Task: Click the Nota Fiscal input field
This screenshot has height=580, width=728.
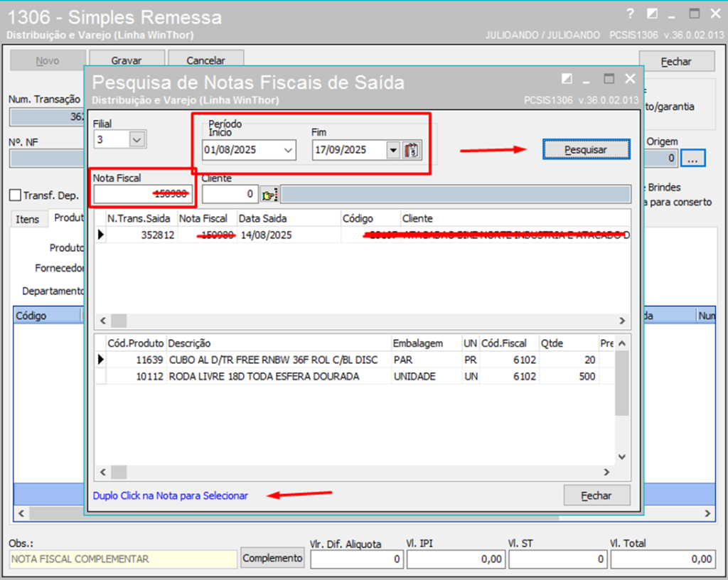Action: click(142, 194)
